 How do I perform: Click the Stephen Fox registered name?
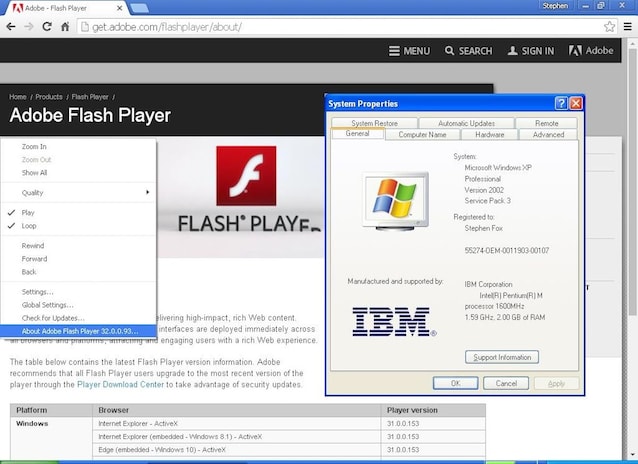tap(483, 228)
